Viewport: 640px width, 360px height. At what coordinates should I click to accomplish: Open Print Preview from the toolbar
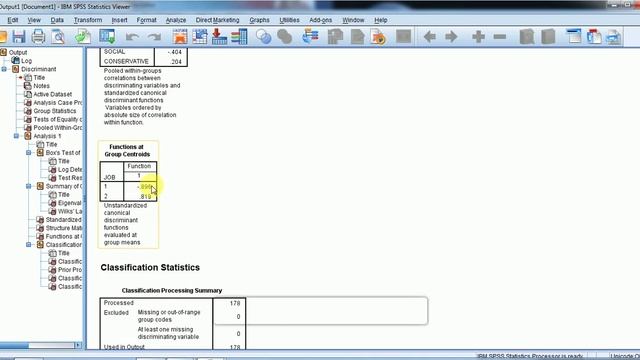pyautogui.click(x=58, y=37)
